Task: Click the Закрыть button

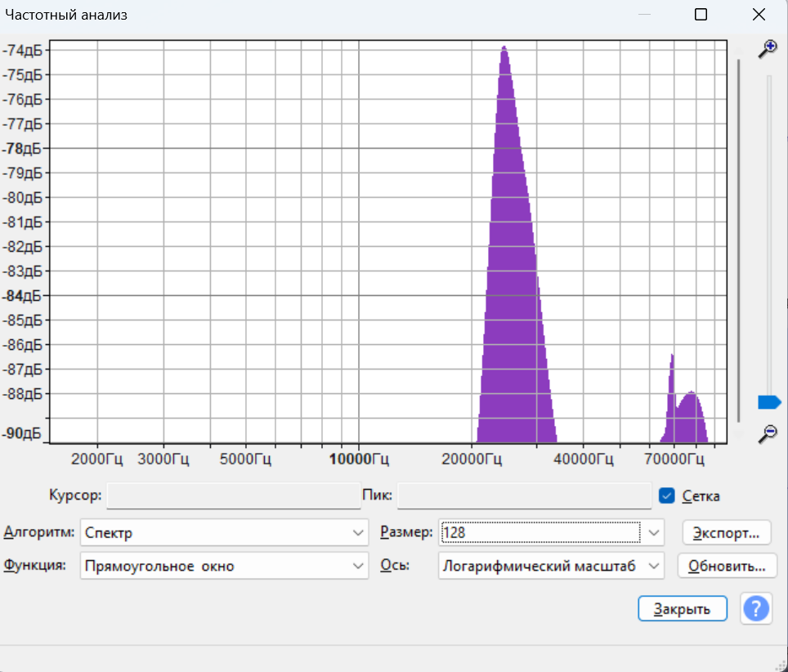Action: tap(682, 609)
